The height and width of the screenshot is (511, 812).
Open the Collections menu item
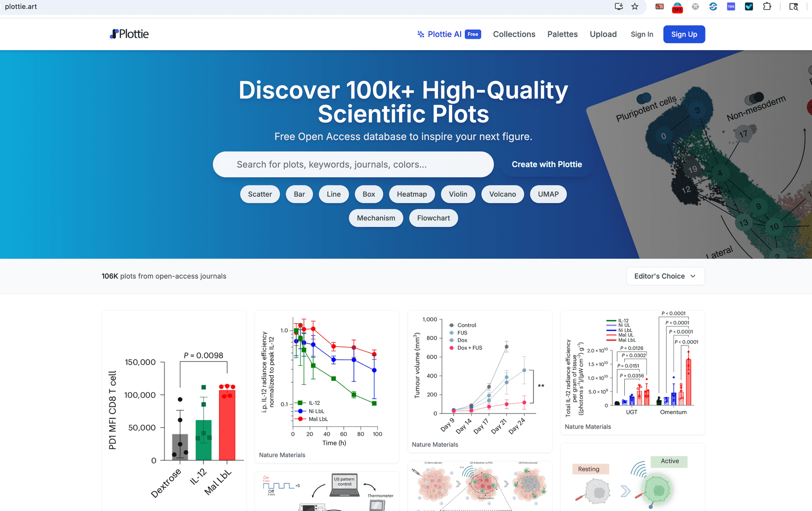(x=514, y=34)
